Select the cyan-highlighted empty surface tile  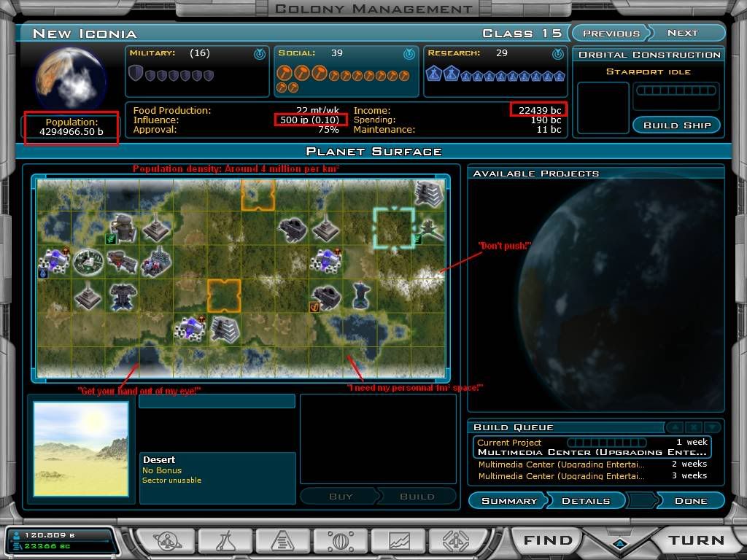395,228
